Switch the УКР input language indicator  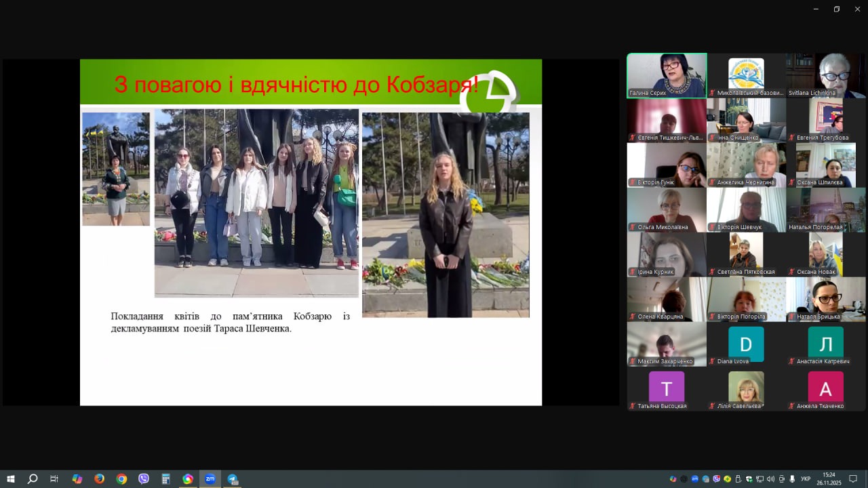click(x=806, y=479)
